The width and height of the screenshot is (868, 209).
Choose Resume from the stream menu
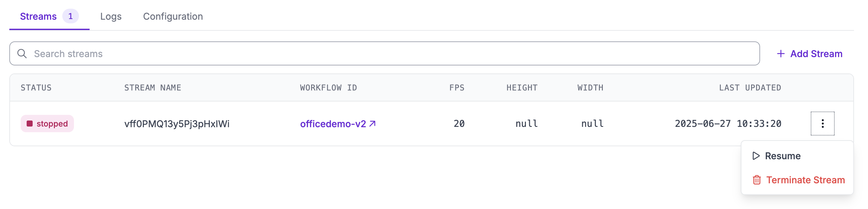click(782, 156)
